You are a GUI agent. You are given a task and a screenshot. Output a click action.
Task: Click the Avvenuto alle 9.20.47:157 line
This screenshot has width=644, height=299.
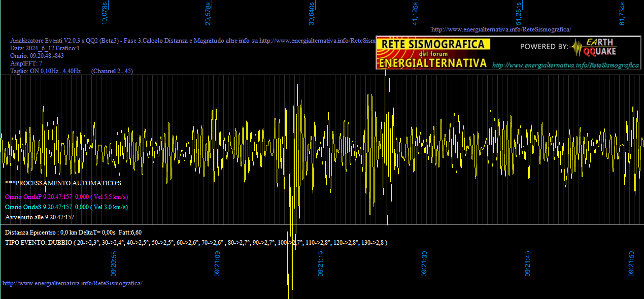40,217
